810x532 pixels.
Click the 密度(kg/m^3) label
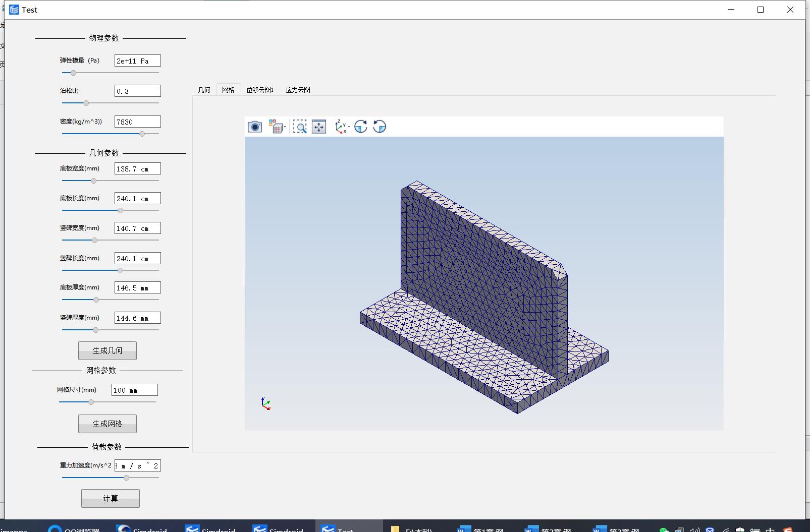81,122
